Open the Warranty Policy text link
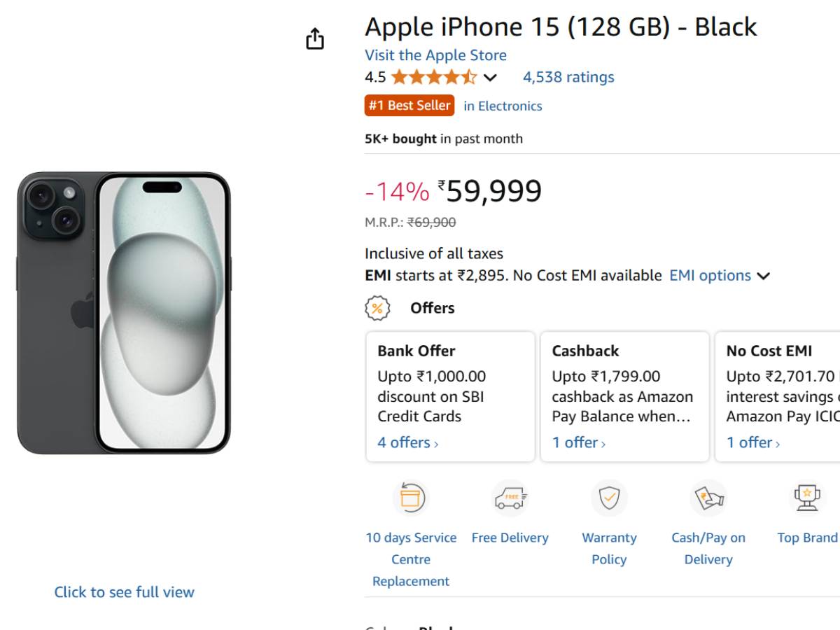This screenshot has height=630, width=840. pyautogui.click(x=609, y=549)
